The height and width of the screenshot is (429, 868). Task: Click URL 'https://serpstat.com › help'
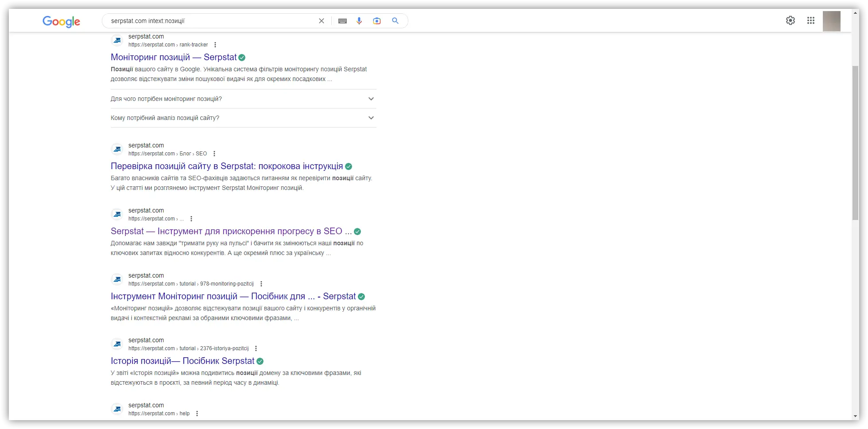coord(159,414)
